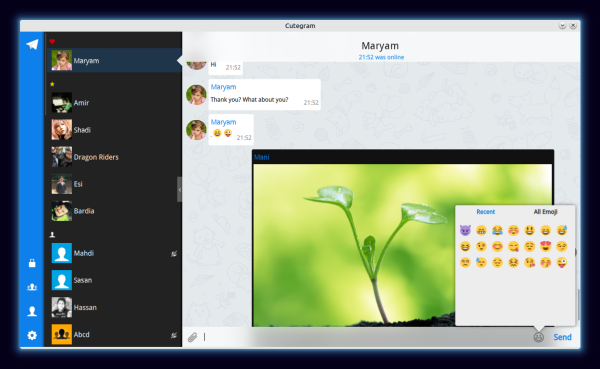
Task: Pick the grinning sweat-drop emoji
Action: (561, 230)
